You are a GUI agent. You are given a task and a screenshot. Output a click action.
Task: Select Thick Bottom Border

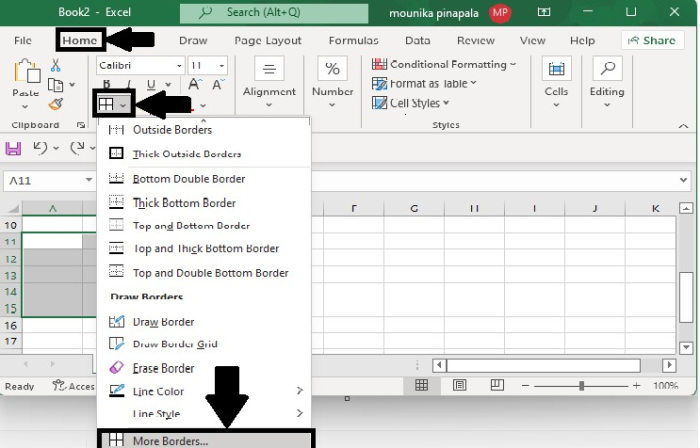[204, 203]
